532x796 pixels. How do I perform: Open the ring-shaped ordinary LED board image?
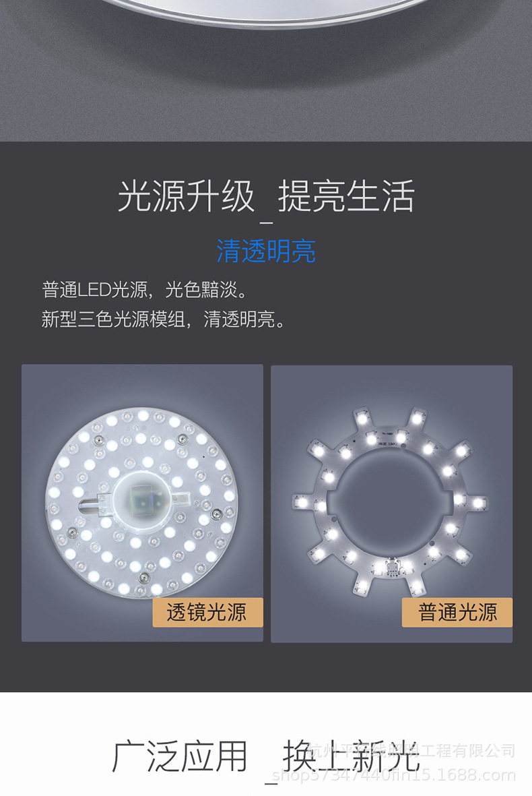[x=391, y=503]
